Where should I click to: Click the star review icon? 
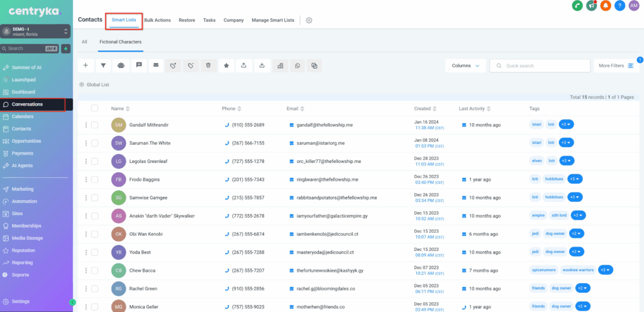(226, 65)
